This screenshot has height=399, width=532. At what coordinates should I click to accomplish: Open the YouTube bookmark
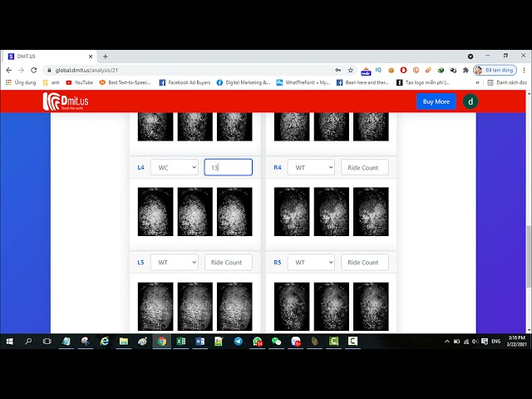(x=80, y=82)
